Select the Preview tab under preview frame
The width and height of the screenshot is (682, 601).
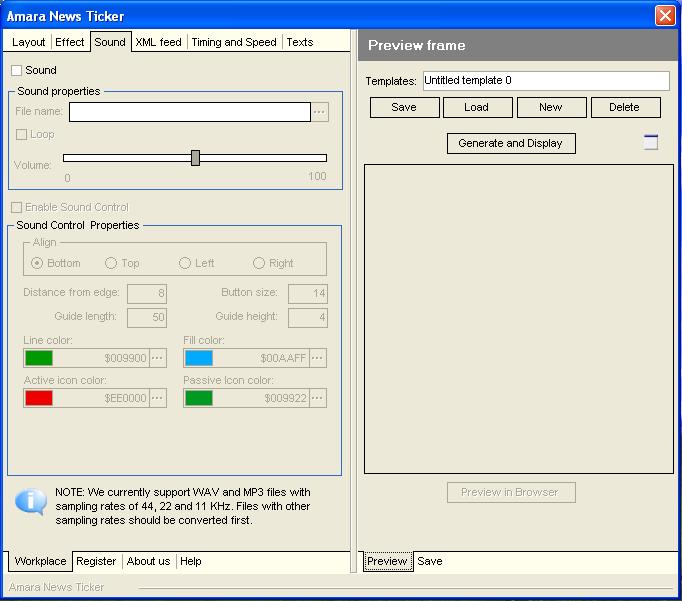pyautogui.click(x=387, y=561)
